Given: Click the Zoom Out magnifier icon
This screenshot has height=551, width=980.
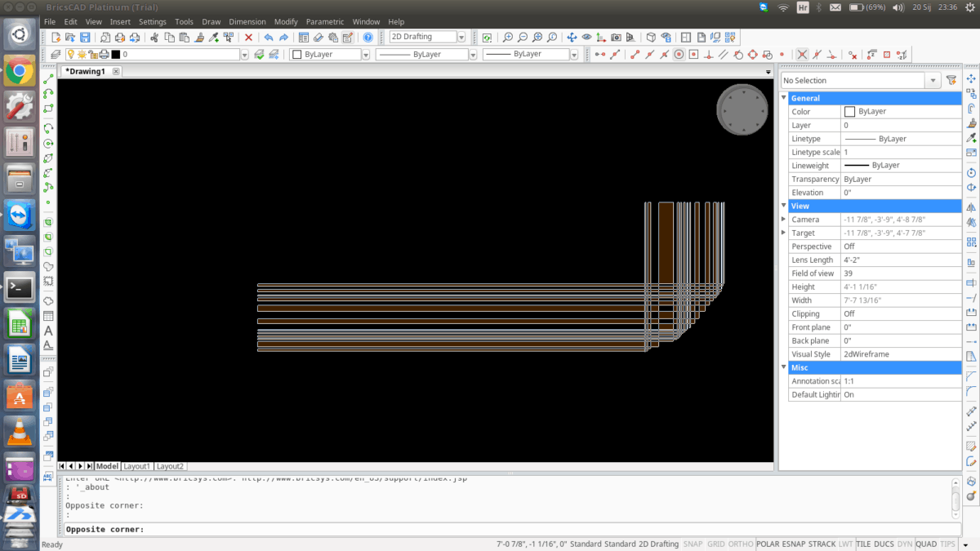Looking at the screenshot, I should [523, 38].
